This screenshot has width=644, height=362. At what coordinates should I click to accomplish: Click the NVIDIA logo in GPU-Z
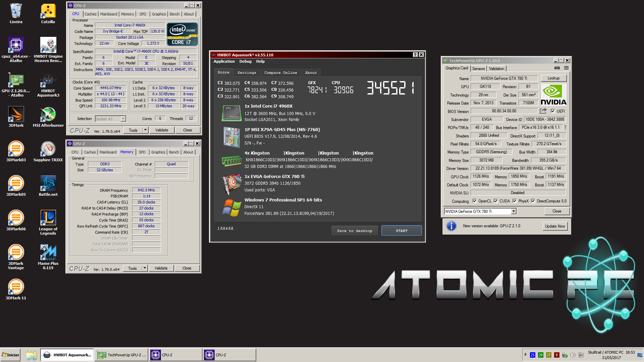point(553,95)
